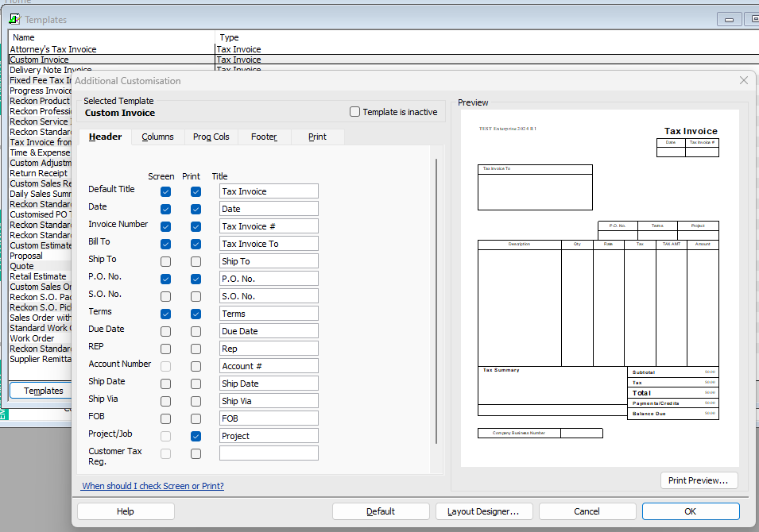Click the invoice preview thumbnail
The height and width of the screenshot is (532, 759).
(600, 287)
